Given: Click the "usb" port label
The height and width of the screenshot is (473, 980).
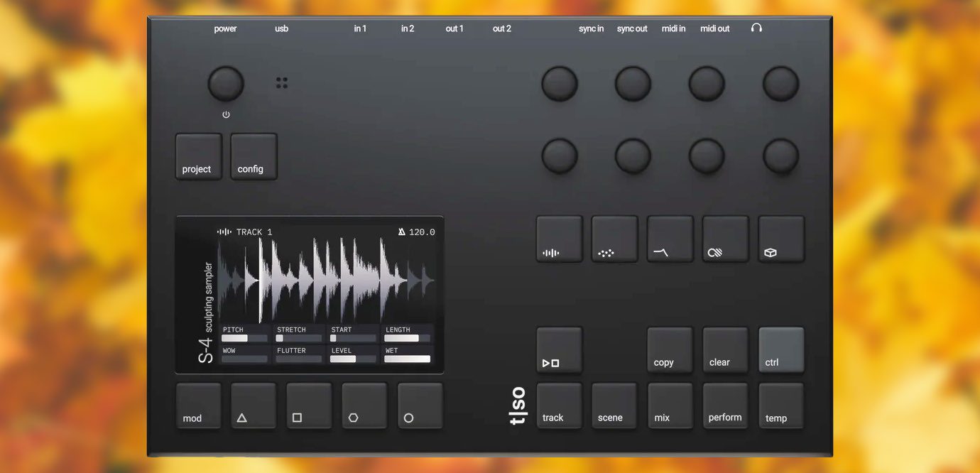Looking at the screenshot, I should pyautogui.click(x=282, y=29).
